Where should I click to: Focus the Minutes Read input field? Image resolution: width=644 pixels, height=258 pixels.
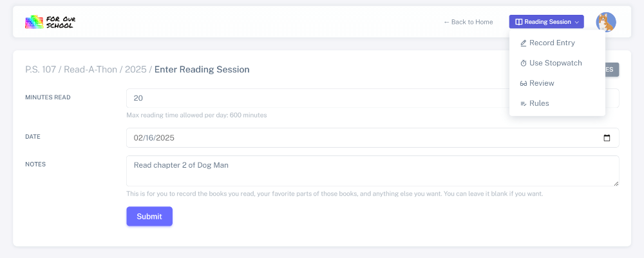pyautogui.click(x=316, y=98)
